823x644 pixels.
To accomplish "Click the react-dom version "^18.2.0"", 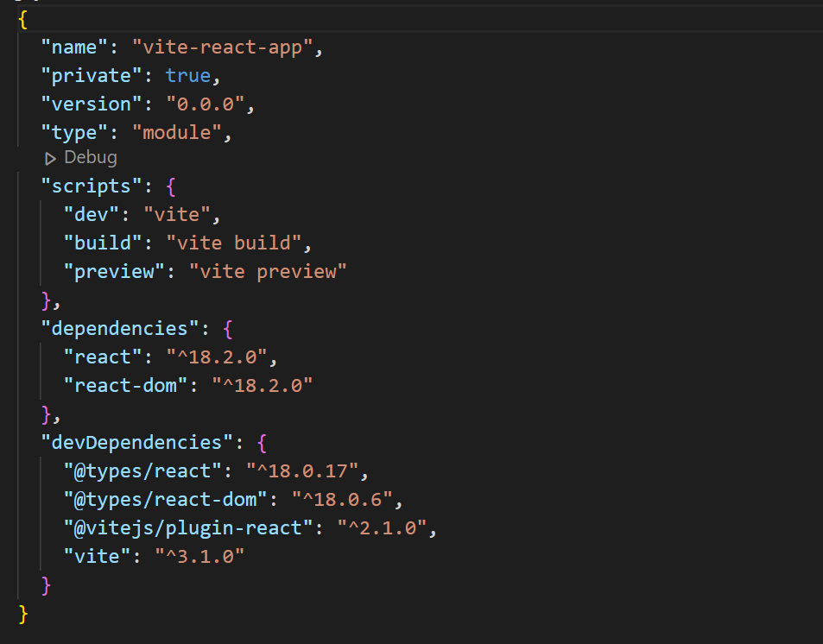I will [x=262, y=385].
